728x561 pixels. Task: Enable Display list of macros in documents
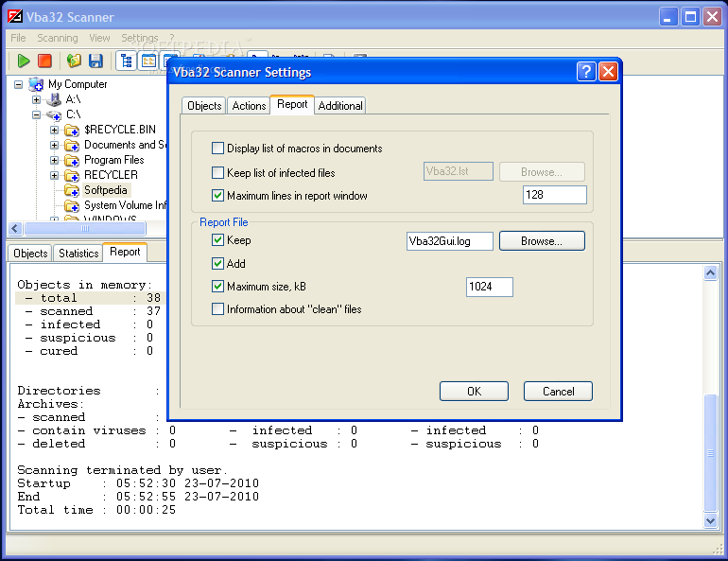217,149
